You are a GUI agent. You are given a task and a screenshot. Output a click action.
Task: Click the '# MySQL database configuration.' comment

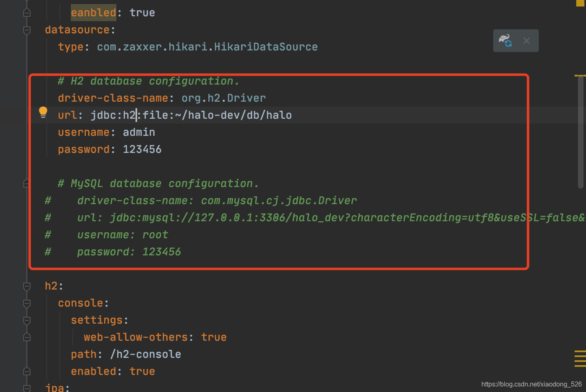(158, 183)
